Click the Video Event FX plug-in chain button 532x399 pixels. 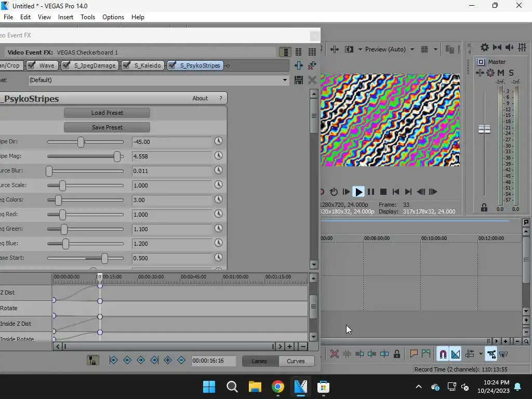point(299,65)
